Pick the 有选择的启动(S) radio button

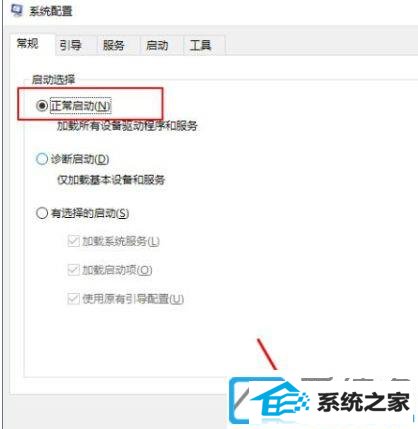(x=42, y=213)
